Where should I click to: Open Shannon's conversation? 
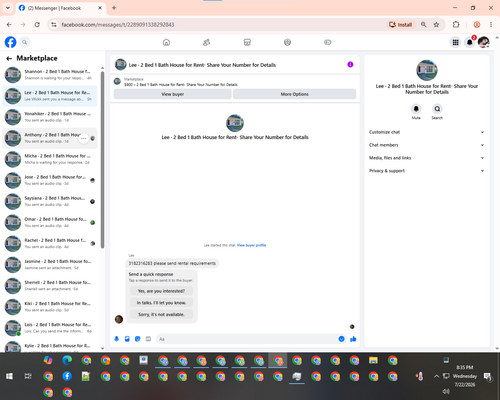pos(50,75)
